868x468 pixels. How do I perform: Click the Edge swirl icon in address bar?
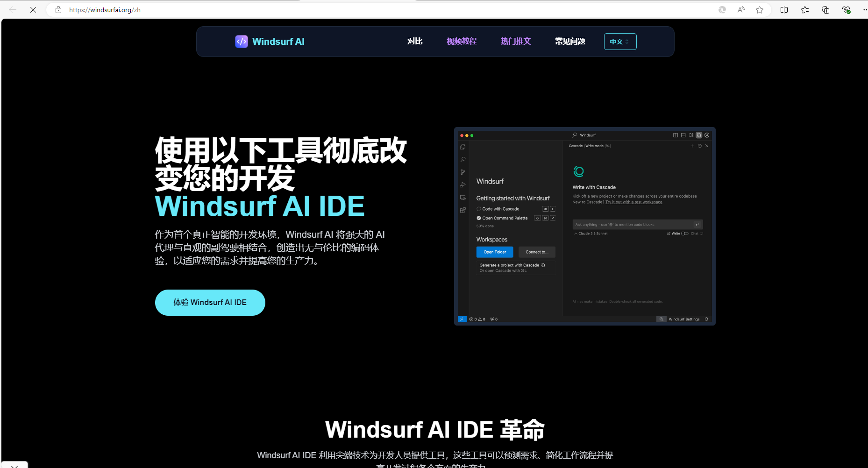pos(722,10)
